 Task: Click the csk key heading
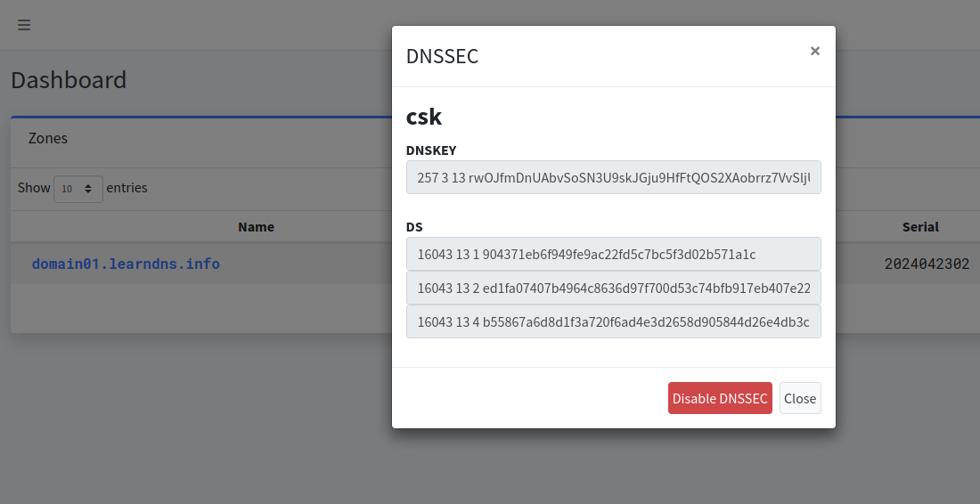pyautogui.click(x=424, y=117)
